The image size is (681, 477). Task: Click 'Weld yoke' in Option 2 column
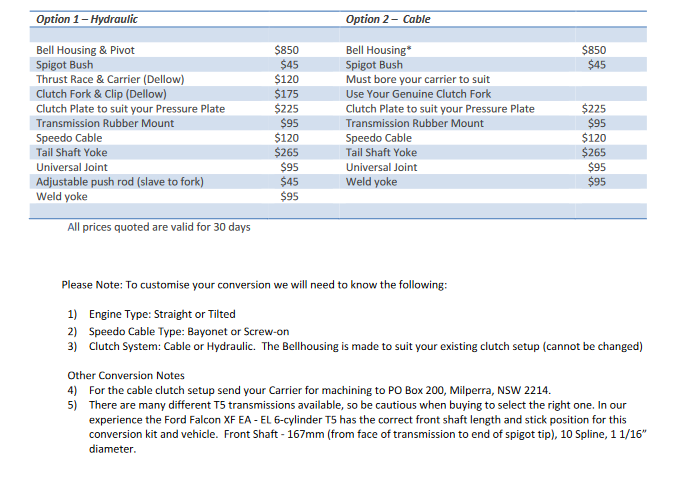pos(371,182)
